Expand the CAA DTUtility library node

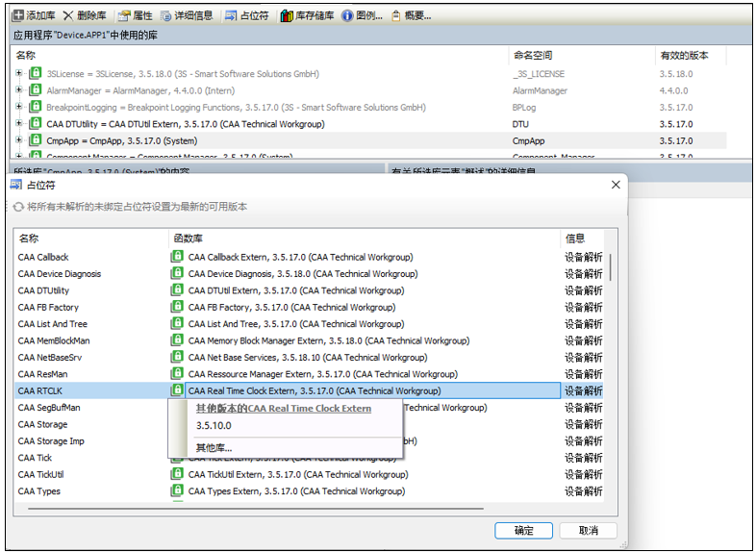coord(19,124)
